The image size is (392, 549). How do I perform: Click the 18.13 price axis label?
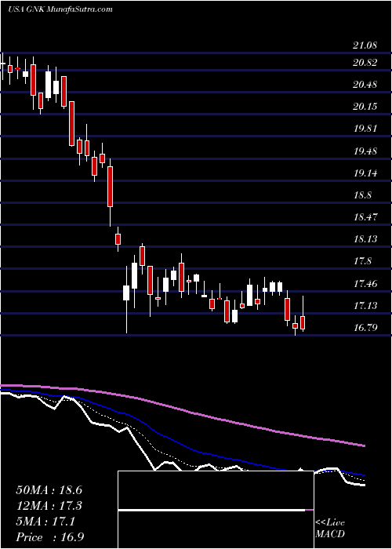(365, 239)
